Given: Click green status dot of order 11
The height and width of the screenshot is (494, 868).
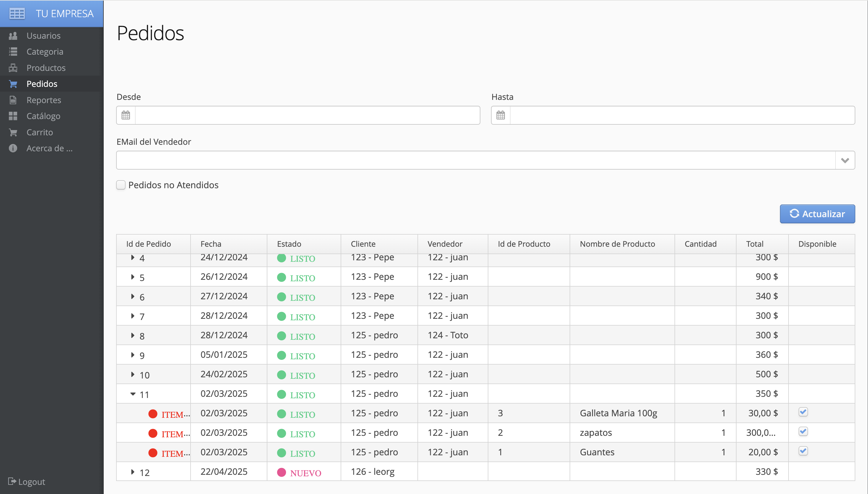Looking at the screenshot, I should point(282,394).
